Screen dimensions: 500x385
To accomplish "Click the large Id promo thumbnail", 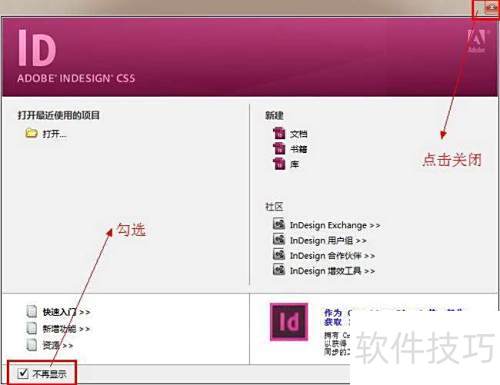I will point(289,322).
